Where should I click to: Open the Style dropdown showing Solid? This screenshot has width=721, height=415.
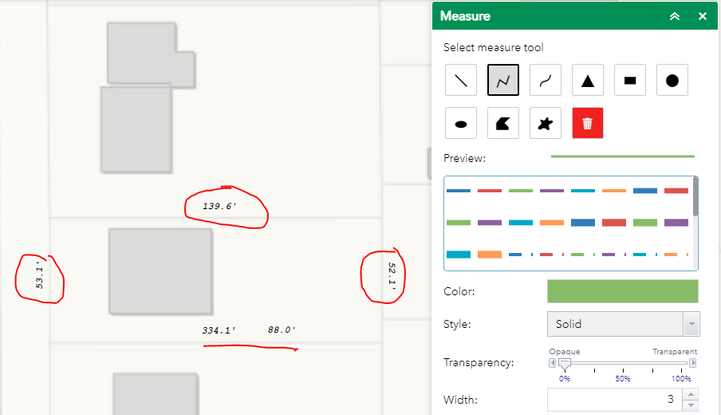[x=624, y=324]
